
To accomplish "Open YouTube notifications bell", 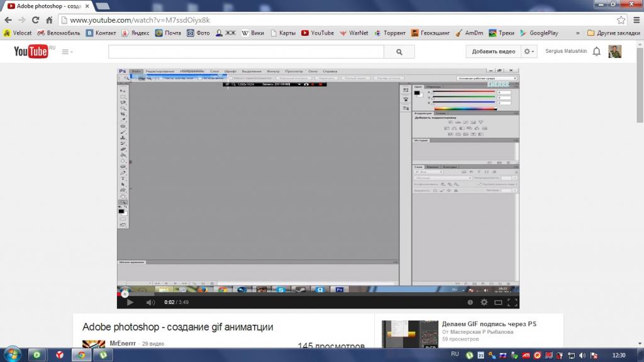I will pyautogui.click(x=597, y=52).
